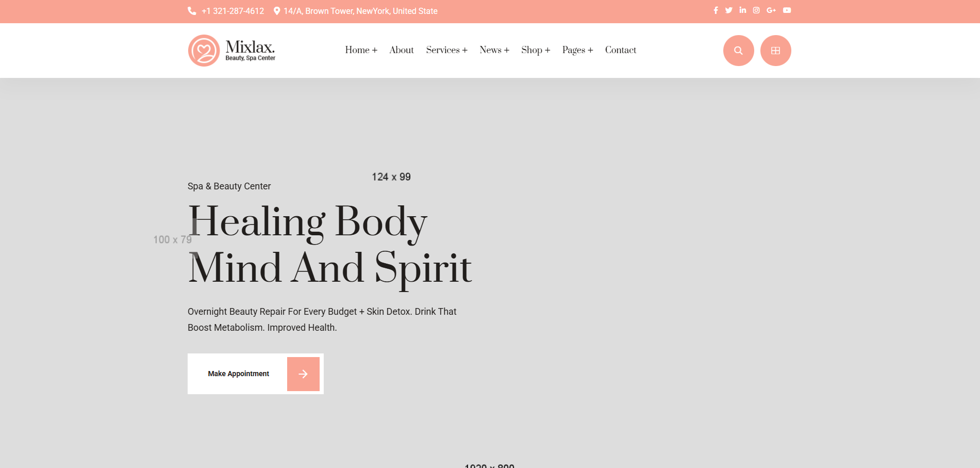This screenshot has width=980, height=468.
Task: Expand the Shop menu
Action: click(535, 50)
